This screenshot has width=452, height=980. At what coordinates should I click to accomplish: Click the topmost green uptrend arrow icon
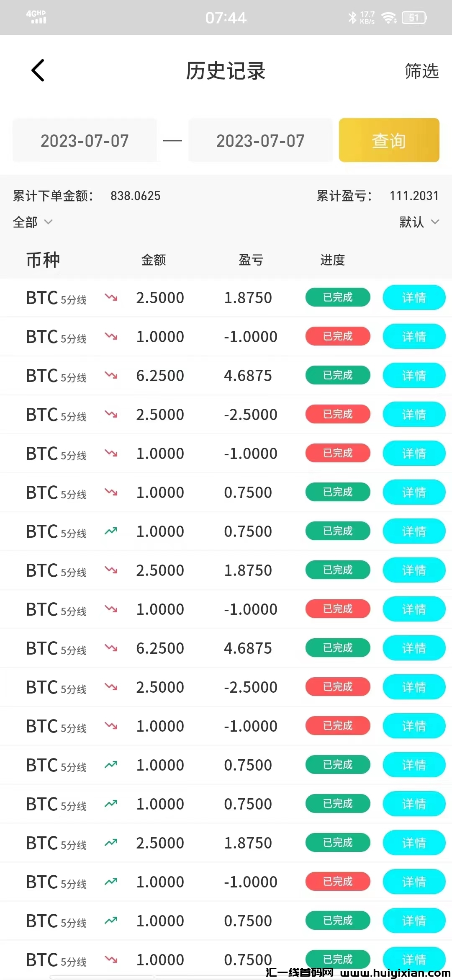coord(111,531)
